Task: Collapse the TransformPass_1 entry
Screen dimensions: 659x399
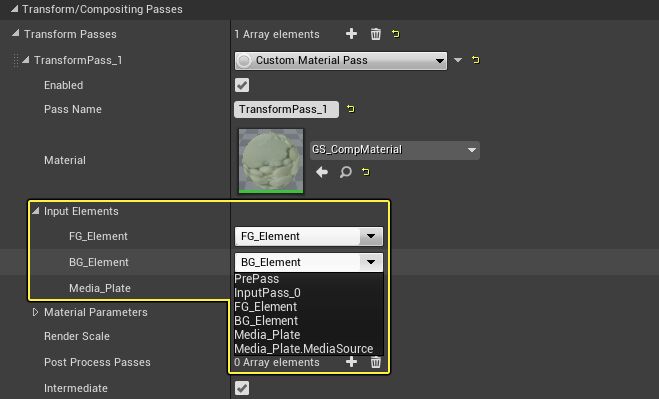Action: [x=26, y=60]
